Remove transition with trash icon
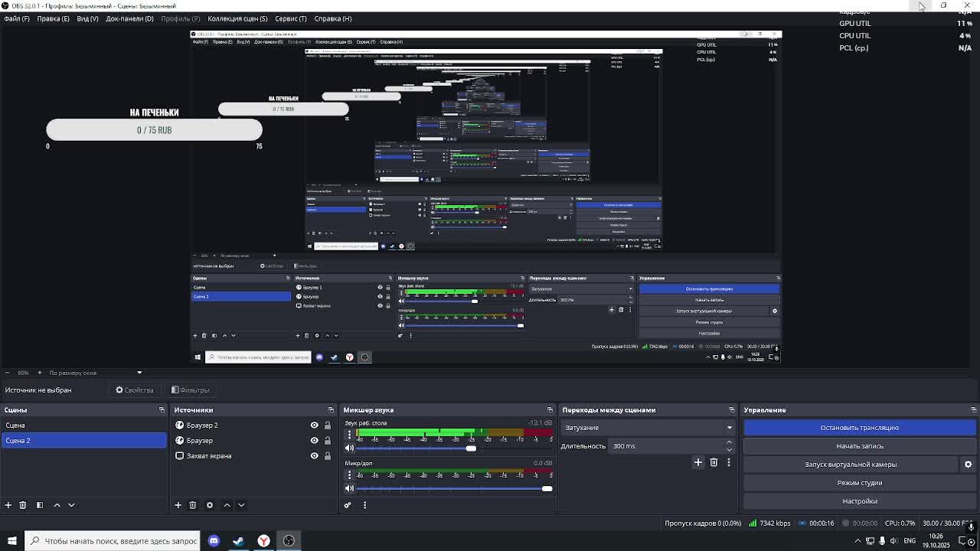This screenshot has width=980, height=551. (714, 462)
